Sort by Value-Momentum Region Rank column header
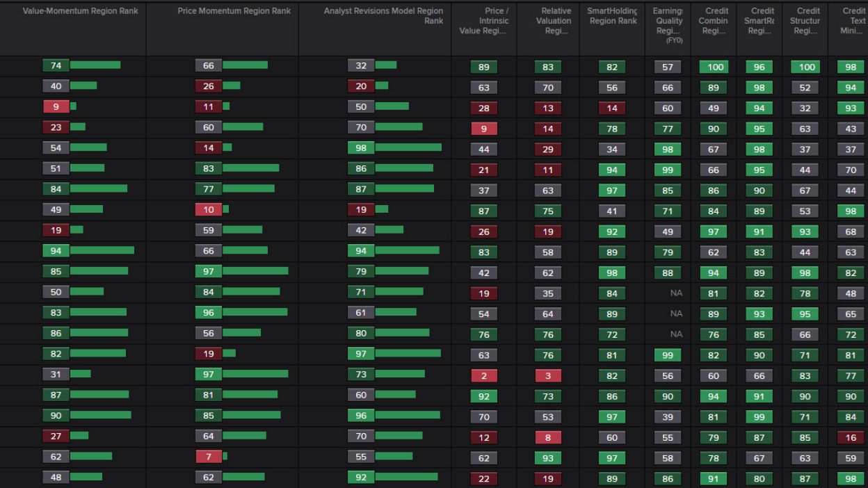This screenshot has width=868, height=488. click(x=80, y=11)
